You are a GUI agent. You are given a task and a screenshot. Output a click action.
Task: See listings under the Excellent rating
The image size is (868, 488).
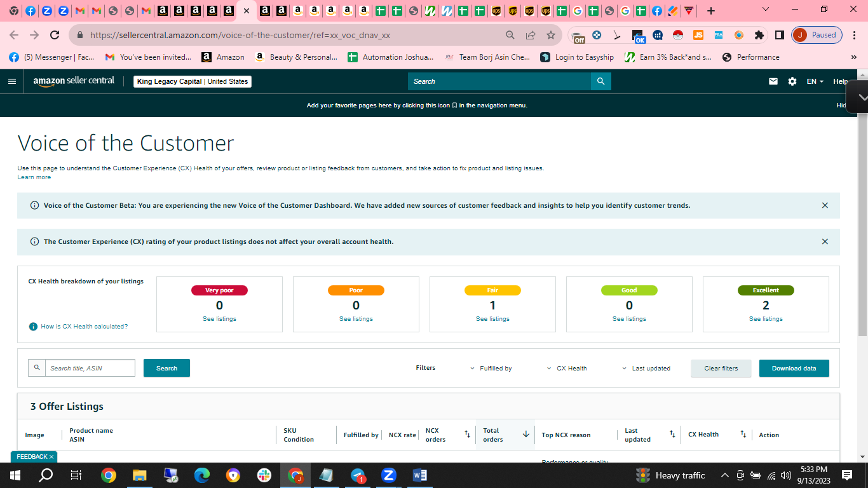pos(766,319)
